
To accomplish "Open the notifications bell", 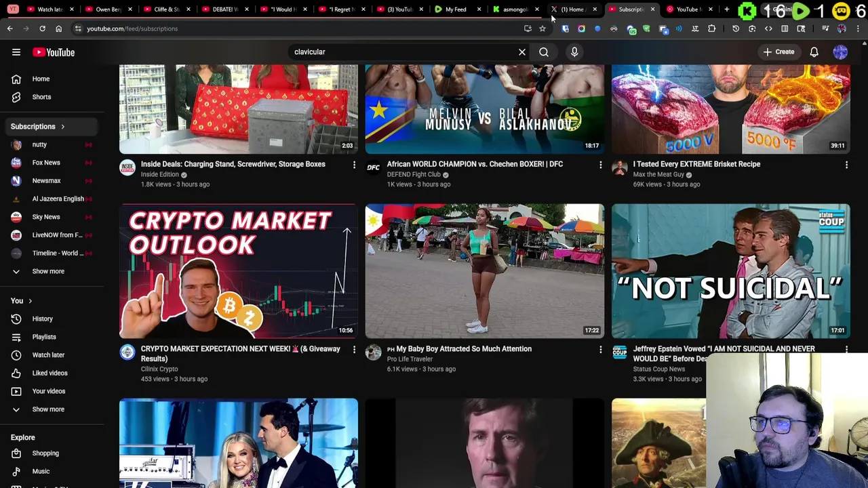I will (x=814, y=52).
